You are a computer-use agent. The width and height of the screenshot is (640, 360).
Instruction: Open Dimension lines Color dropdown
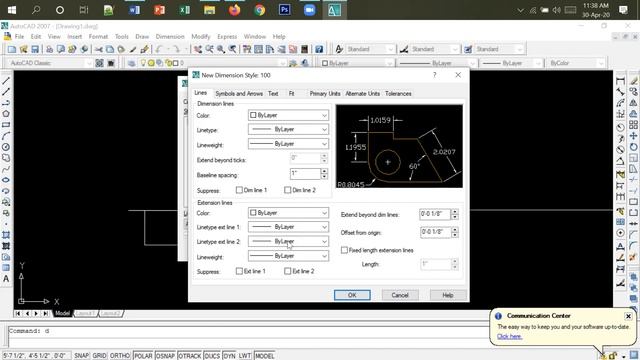coord(288,116)
